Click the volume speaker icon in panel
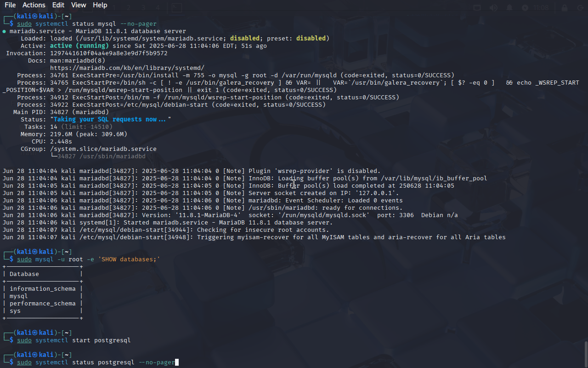The image size is (588, 368). [x=493, y=8]
